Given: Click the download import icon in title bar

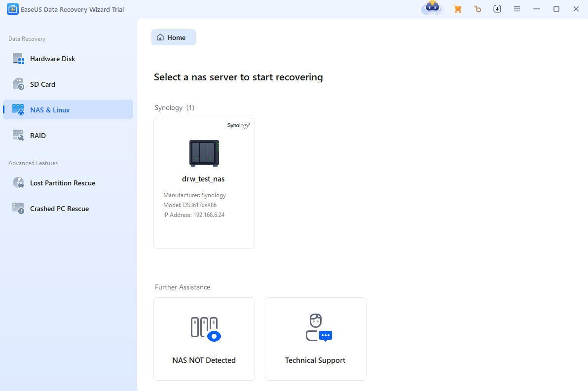Looking at the screenshot, I should pos(497,9).
